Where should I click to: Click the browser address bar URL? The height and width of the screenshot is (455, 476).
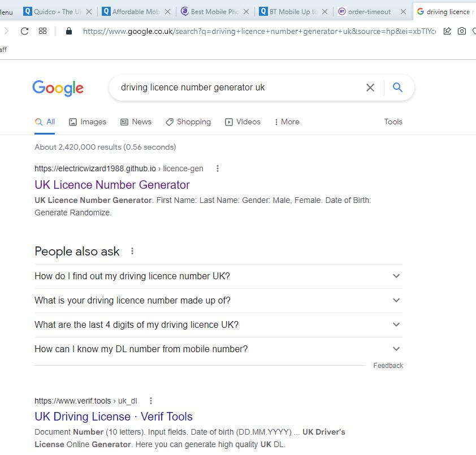[x=259, y=31]
